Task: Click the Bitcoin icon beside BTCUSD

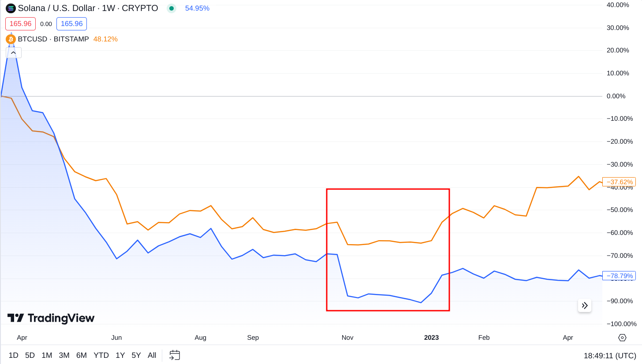Action: click(x=10, y=39)
